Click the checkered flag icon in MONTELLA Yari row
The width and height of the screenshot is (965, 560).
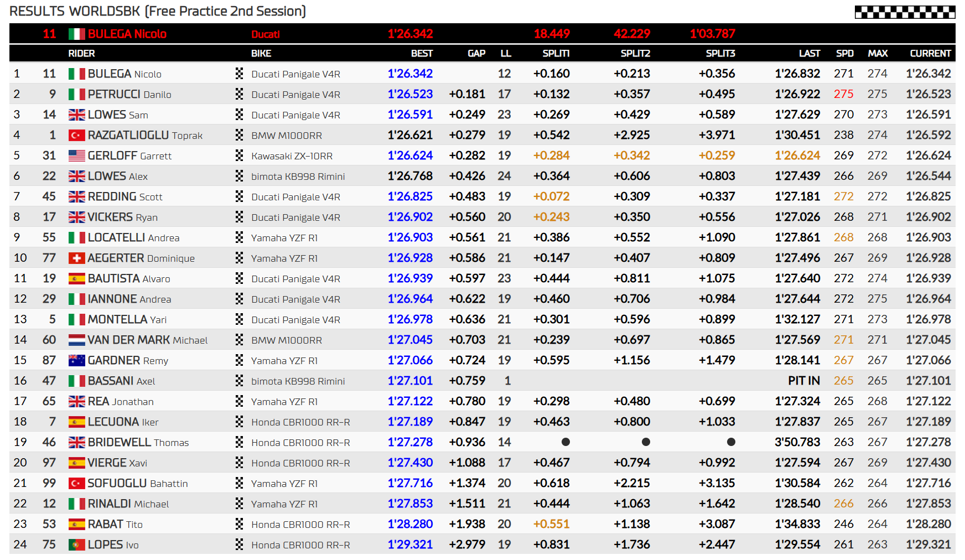239,319
